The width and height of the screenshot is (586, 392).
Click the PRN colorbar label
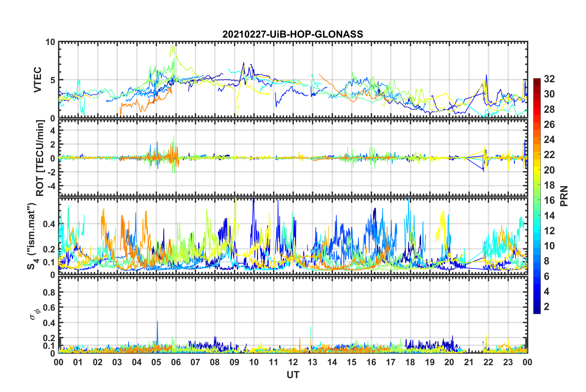coord(564,196)
